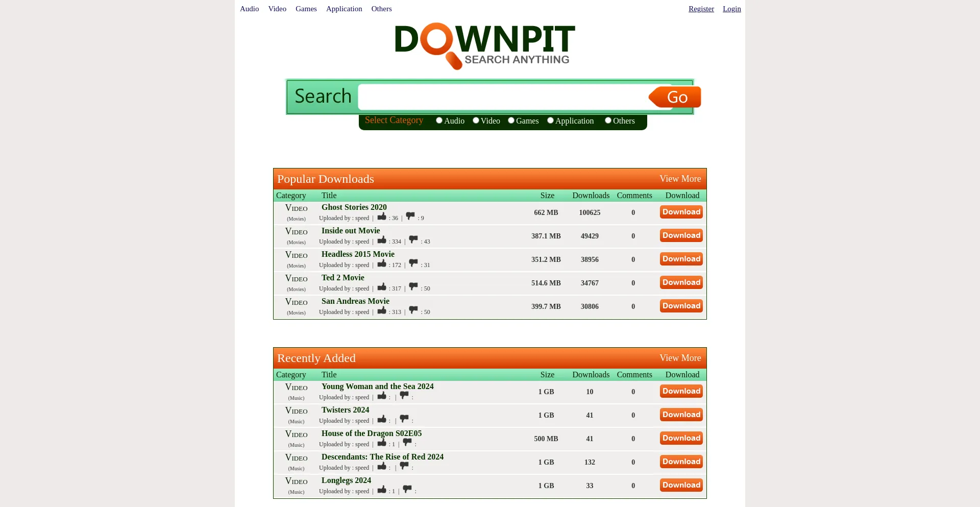Go to Games in top navigation
Image resolution: width=980 pixels, height=507 pixels.
point(306,9)
